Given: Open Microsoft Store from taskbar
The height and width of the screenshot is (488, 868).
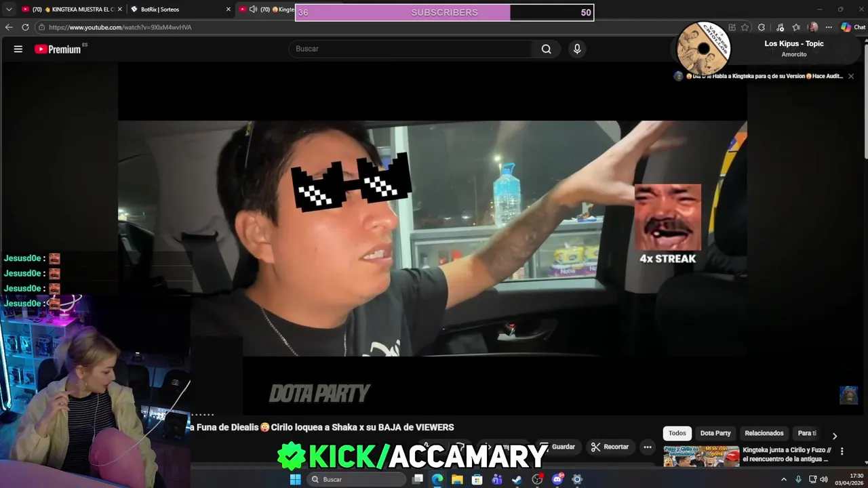Looking at the screenshot, I should (477, 479).
